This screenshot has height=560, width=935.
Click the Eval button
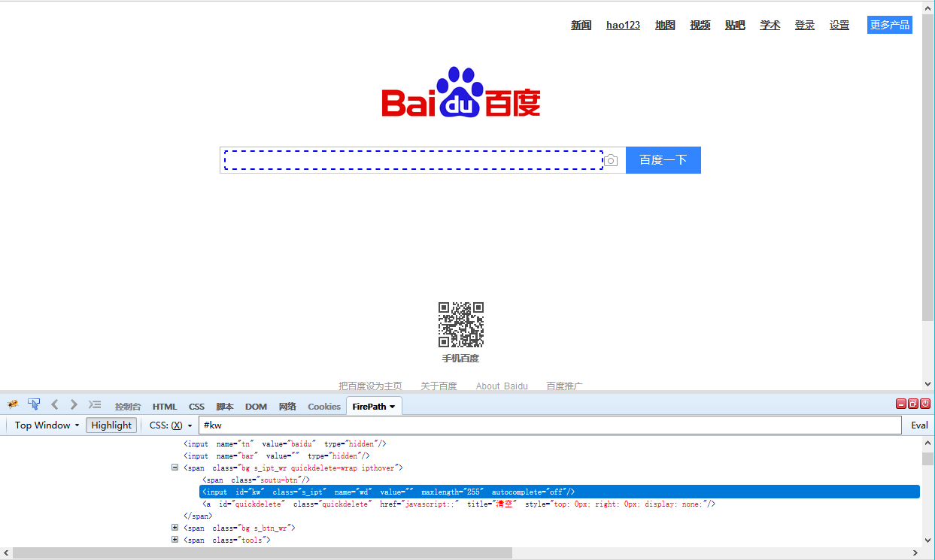tap(919, 425)
